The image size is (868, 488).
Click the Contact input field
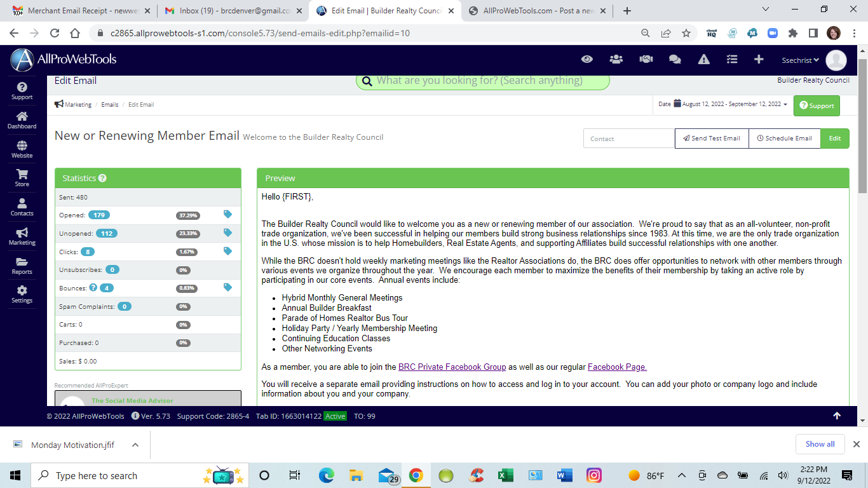[629, 139]
